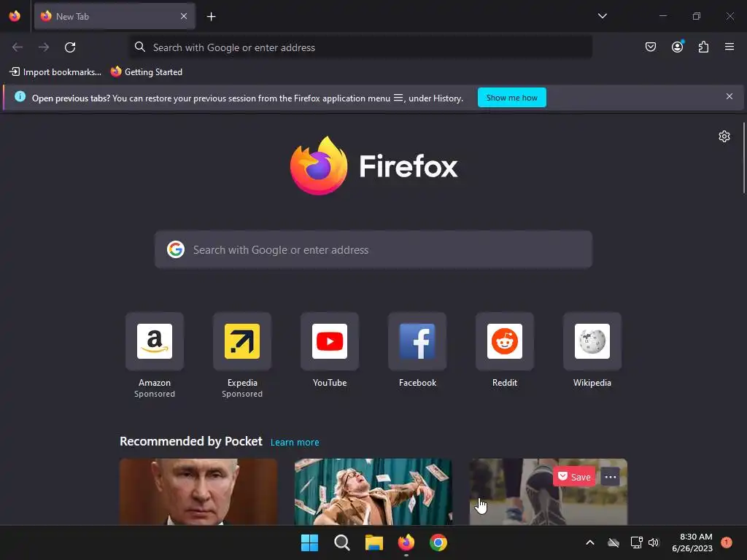The image size is (747, 560).
Task: Open volume speaker tray icon
Action: click(654, 542)
